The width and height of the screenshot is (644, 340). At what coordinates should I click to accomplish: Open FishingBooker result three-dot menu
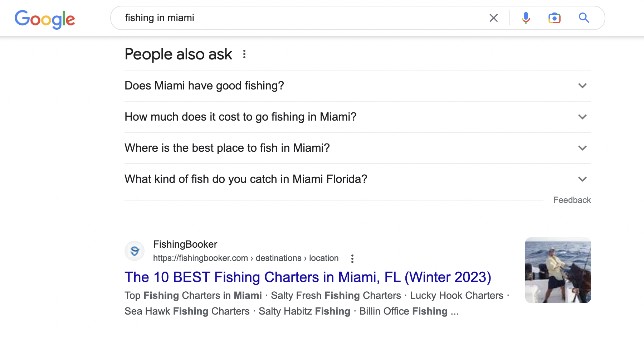pyautogui.click(x=352, y=259)
